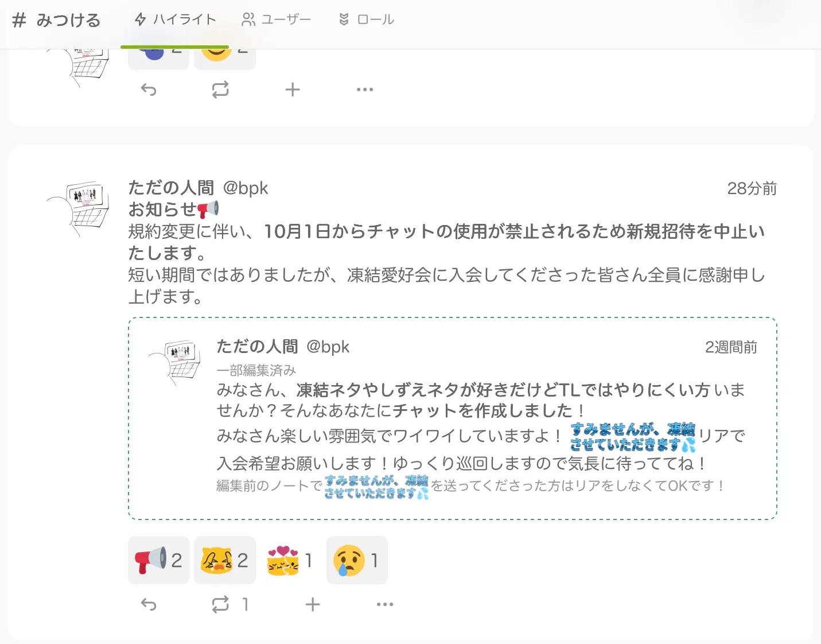Viewport: 821px width, 644px height.
Task: Open the avatar of the 28分前 note
Action: pos(77,208)
